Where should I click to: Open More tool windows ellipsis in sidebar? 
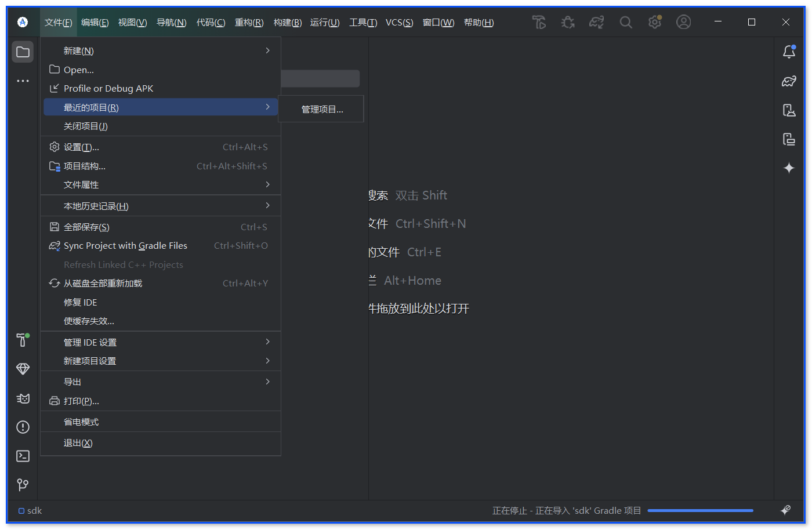(23, 81)
